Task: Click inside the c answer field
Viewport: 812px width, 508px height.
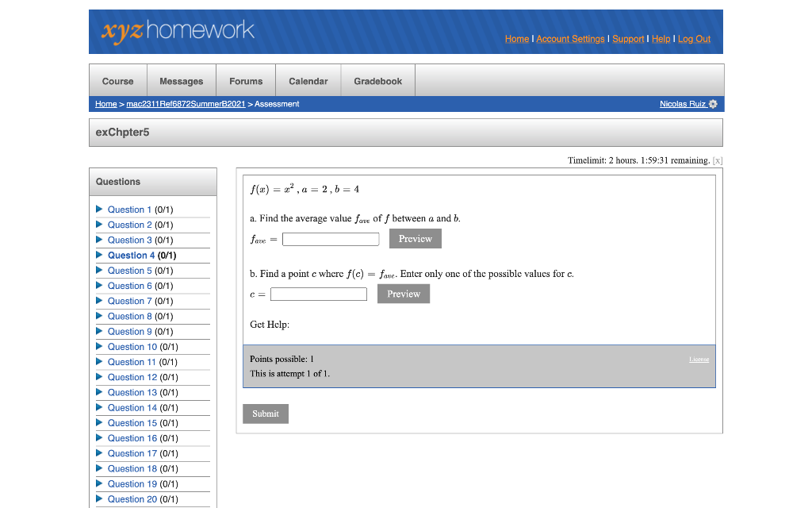Action: [318, 294]
